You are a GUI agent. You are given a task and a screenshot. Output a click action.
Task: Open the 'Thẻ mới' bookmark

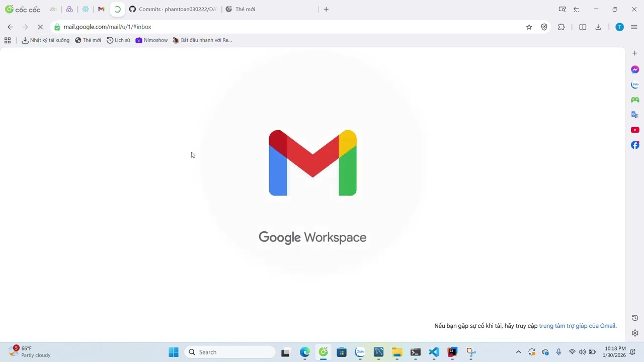[88, 40]
